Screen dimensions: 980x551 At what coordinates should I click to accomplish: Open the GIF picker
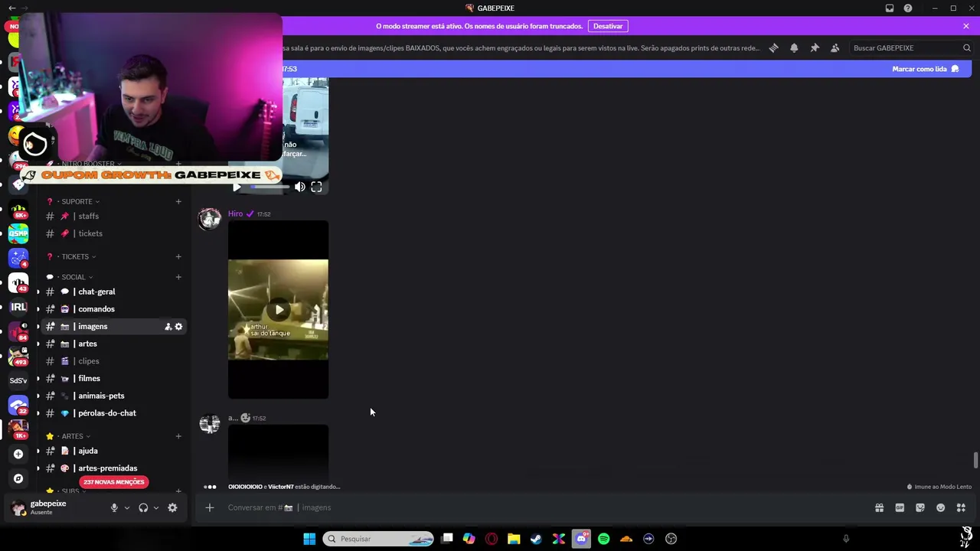point(900,507)
